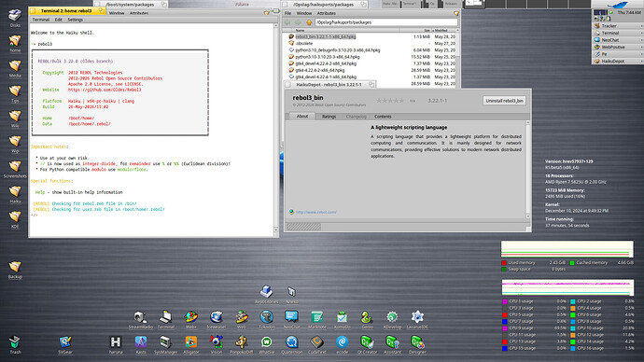Open the File menu in Tracker packages window
644x362 pixels.
tap(287, 14)
